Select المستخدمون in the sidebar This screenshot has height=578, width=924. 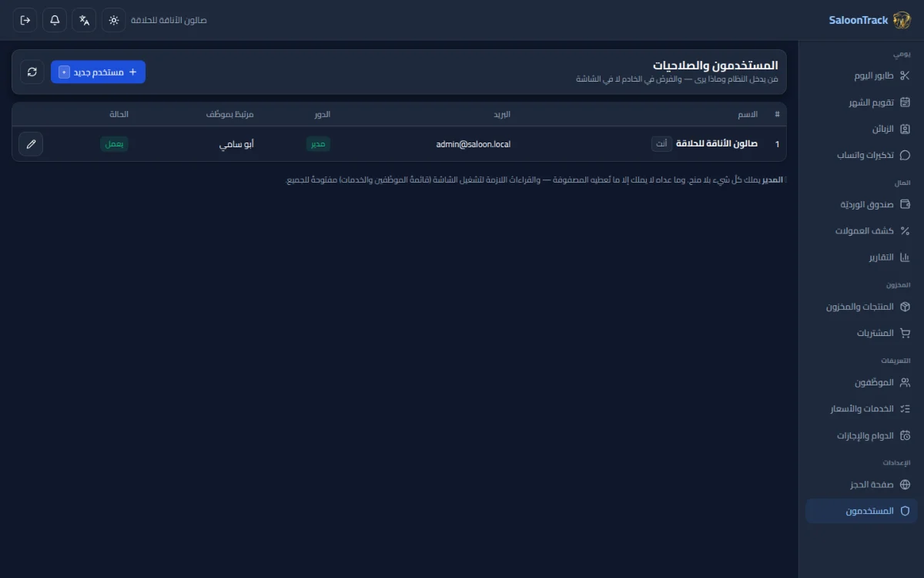coord(862,511)
